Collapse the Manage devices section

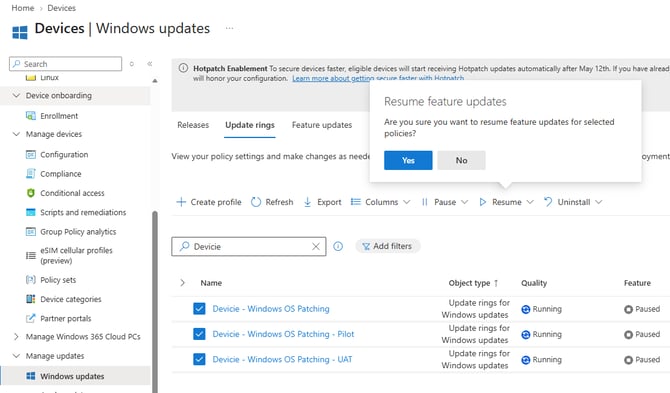(x=16, y=134)
